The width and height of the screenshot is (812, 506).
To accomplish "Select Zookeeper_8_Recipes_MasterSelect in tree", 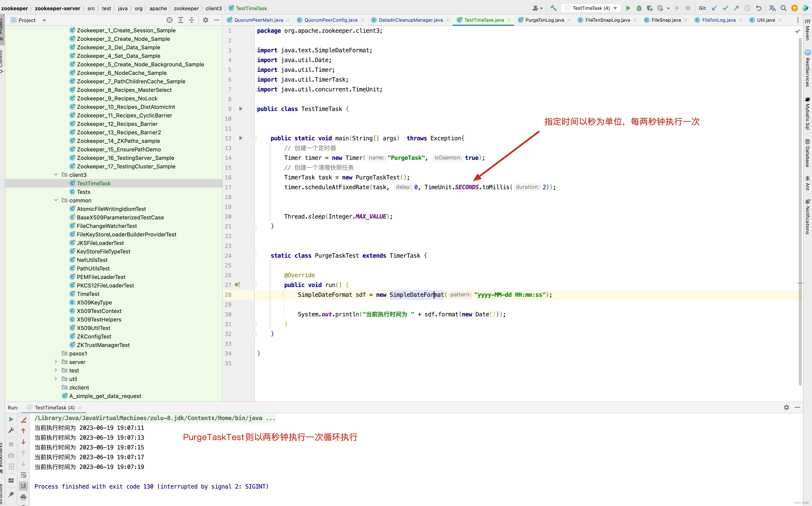I will point(124,90).
